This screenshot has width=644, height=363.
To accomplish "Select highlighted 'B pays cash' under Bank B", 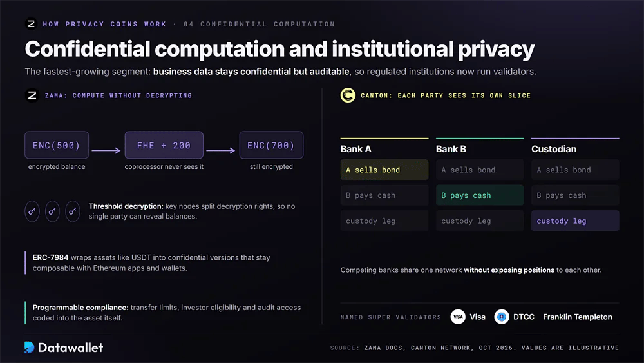I will (x=480, y=195).
